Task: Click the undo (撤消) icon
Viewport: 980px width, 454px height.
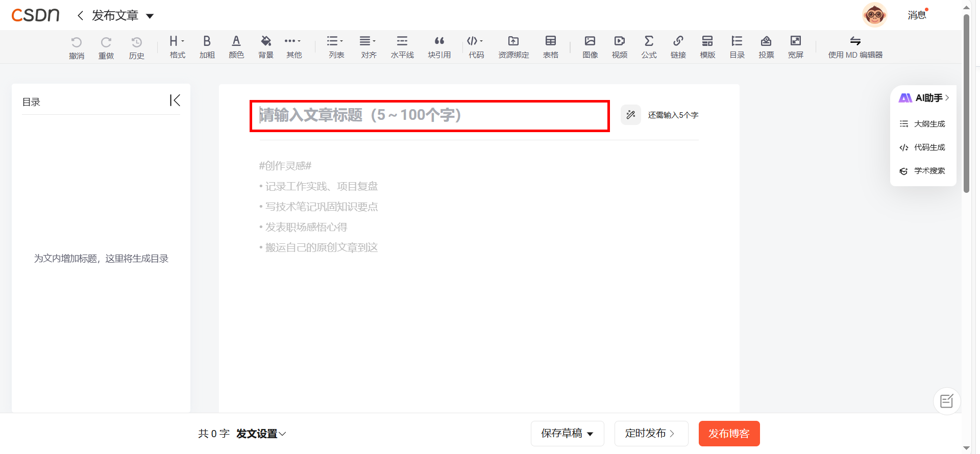Action: pyautogui.click(x=77, y=43)
